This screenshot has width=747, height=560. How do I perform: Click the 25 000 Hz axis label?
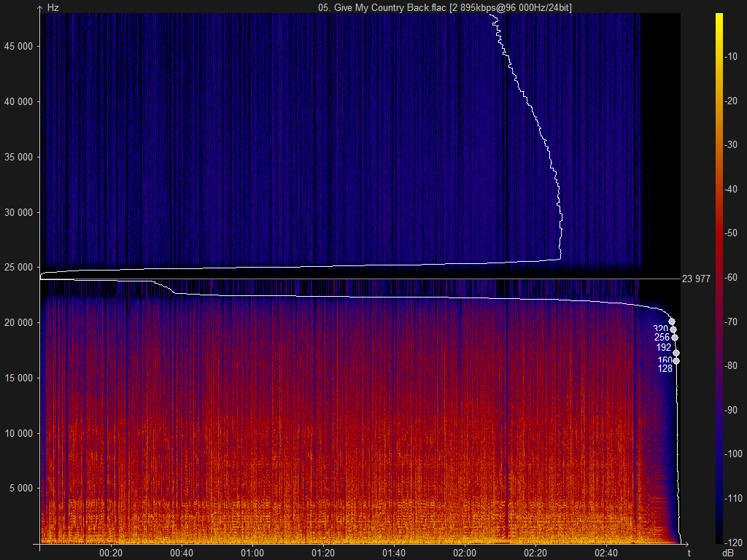[18, 268]
